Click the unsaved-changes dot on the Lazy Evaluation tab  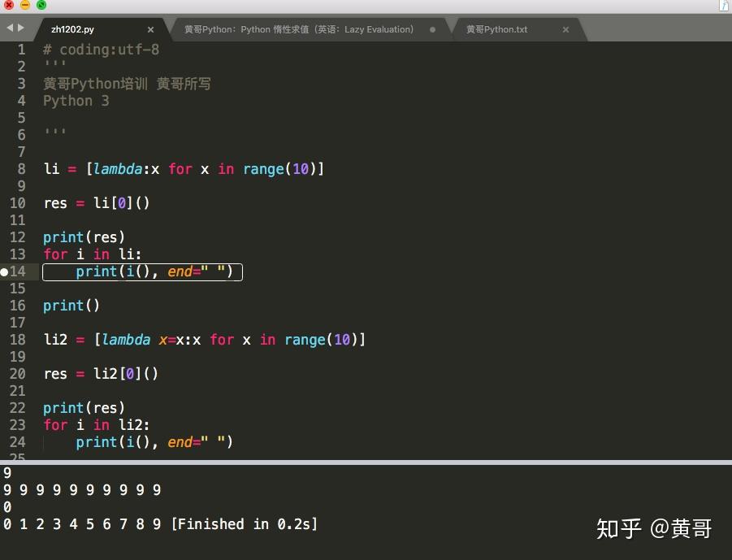click(431, 28)
